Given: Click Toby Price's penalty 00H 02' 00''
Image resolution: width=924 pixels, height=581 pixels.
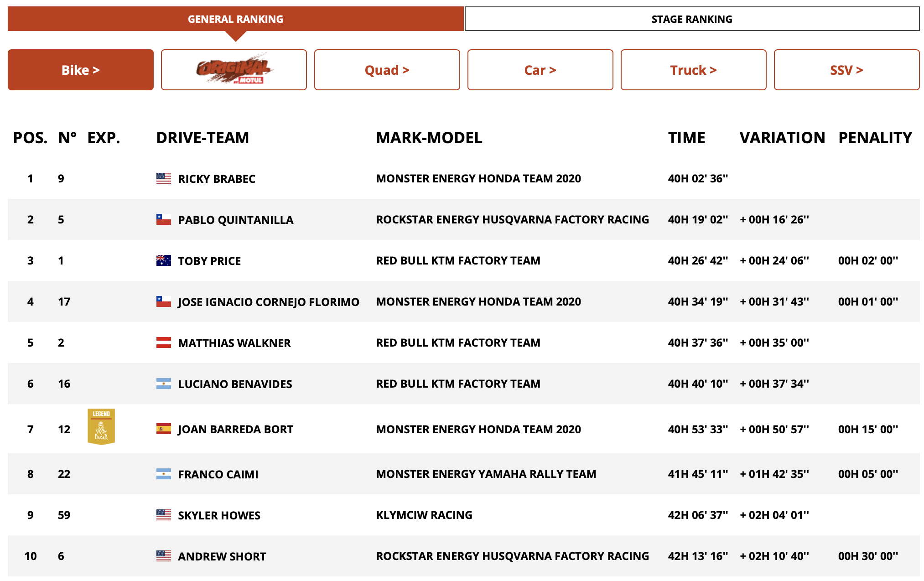Looking at the screenshot, I should click(x=868, y=260).
